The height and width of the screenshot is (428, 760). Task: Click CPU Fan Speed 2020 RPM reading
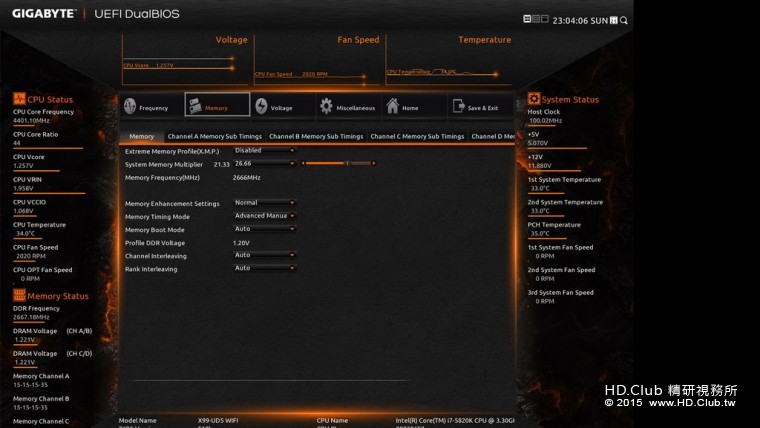tap(31, 256)
